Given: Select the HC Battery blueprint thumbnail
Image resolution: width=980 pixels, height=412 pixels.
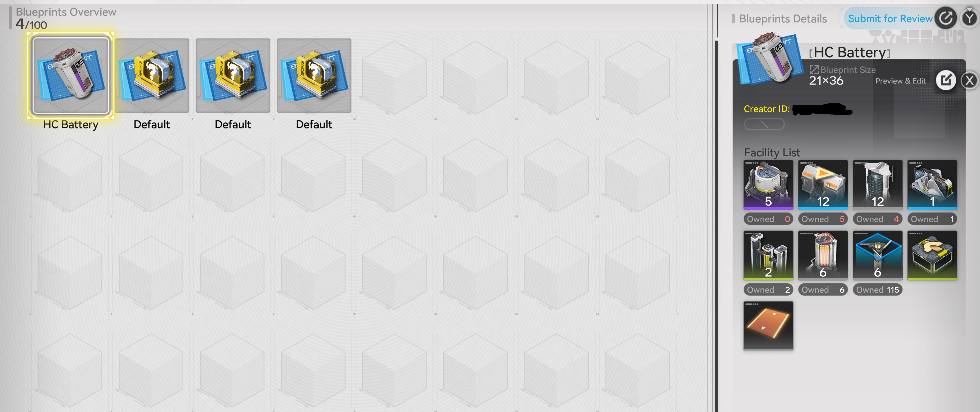Looking at the screenshot, I should click(x=71, y=75).
